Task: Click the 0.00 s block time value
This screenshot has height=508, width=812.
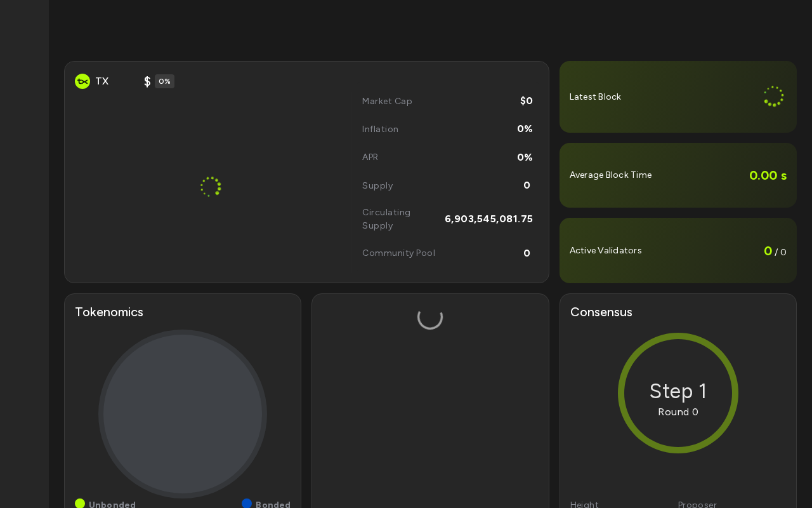Action: [x=768, y=175]
